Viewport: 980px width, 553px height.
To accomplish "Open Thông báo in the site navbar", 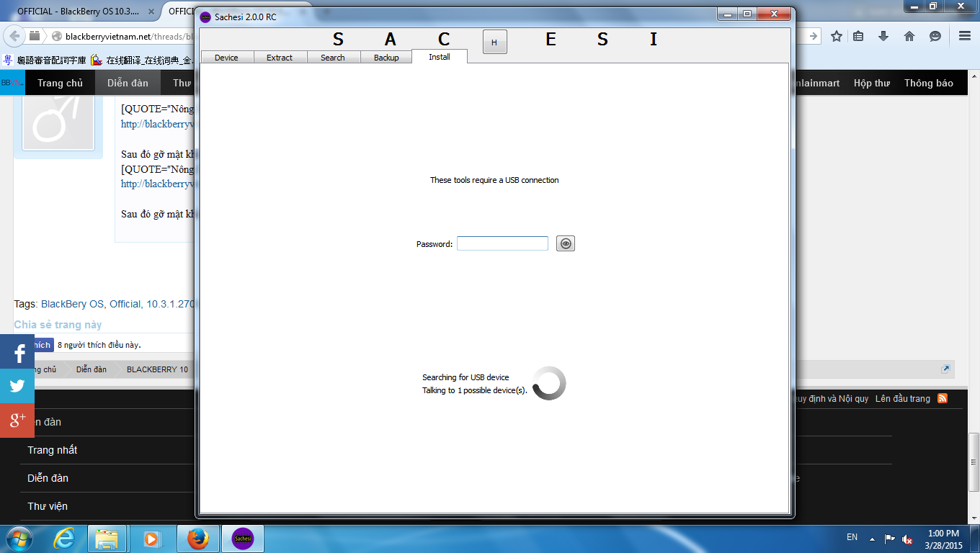I will point(929,83).
